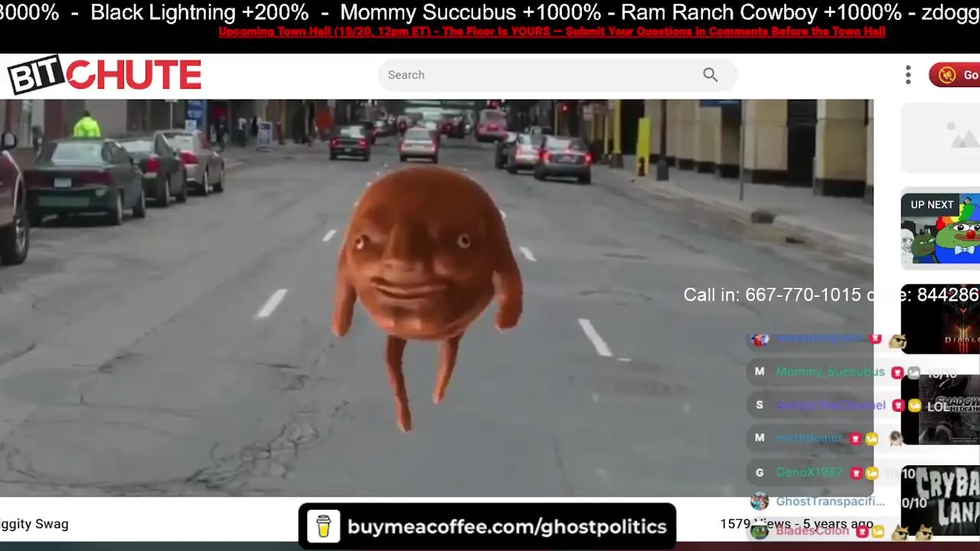The height and width of the screenshot is (551, 980).
Task: Click the buymeacoffee.com/ghostpolitics banner
Action: pyautogui.click(x=487, y=527)
